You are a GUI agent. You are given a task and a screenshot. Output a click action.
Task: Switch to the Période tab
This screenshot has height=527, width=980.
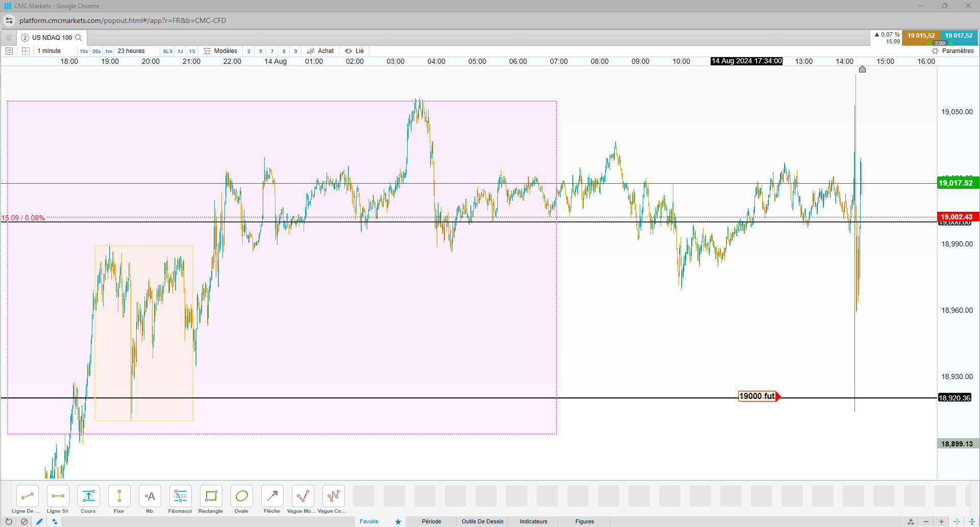coord(432,521)
